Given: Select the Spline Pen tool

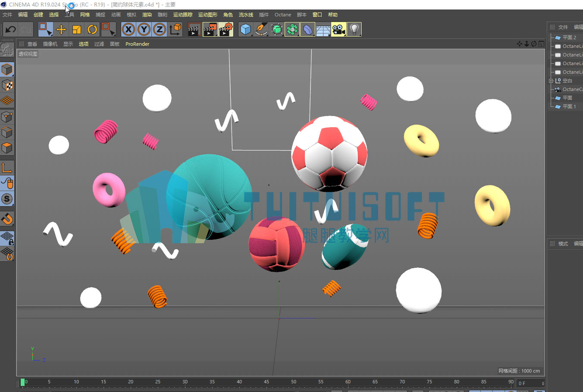Looking at the screenshot, I should point(261,29).
